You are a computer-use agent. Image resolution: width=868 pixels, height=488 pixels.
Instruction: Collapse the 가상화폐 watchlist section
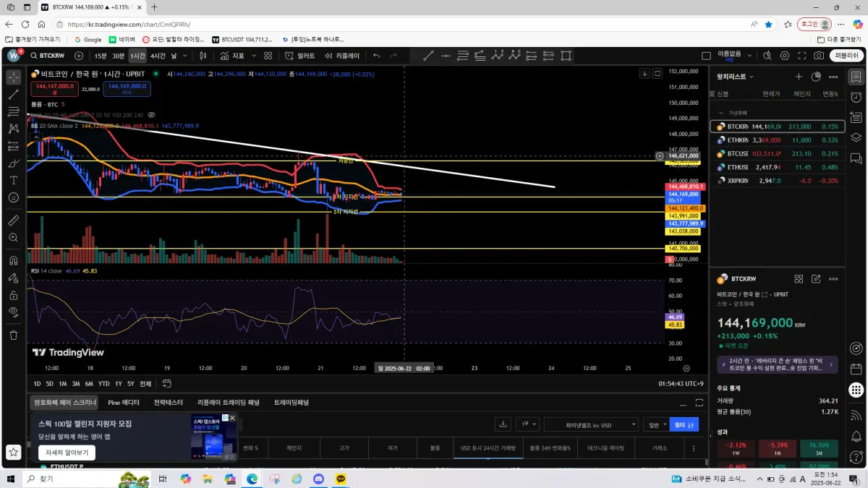pos(721,113)
